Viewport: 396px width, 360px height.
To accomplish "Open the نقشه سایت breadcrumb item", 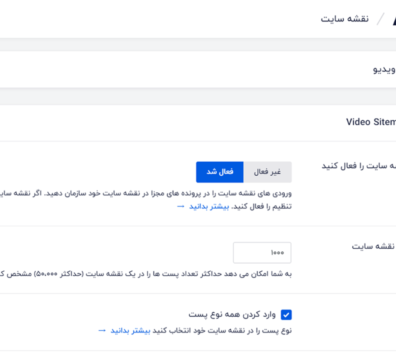I will tap(345, 19).
